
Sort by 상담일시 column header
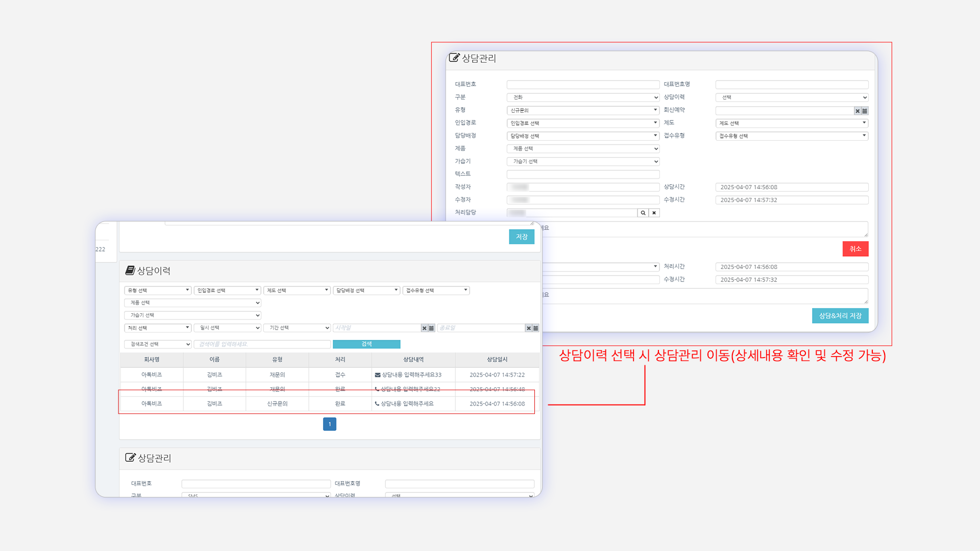tap(497, 360)
